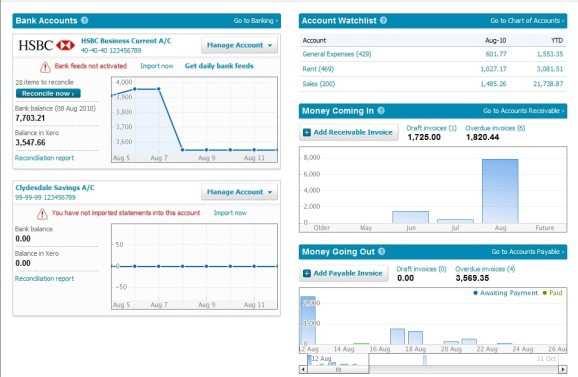
Task: Click Sales YTD value 21,738.87
Action: tap(548, 84)
